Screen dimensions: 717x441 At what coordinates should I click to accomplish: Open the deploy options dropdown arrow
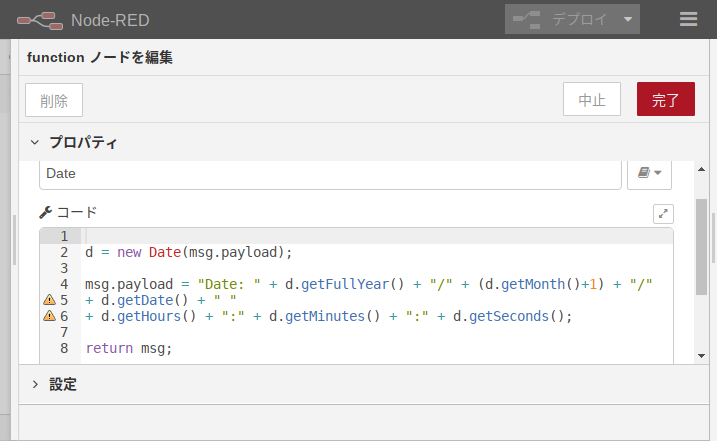pyautogui.click(x=627, y=19)
